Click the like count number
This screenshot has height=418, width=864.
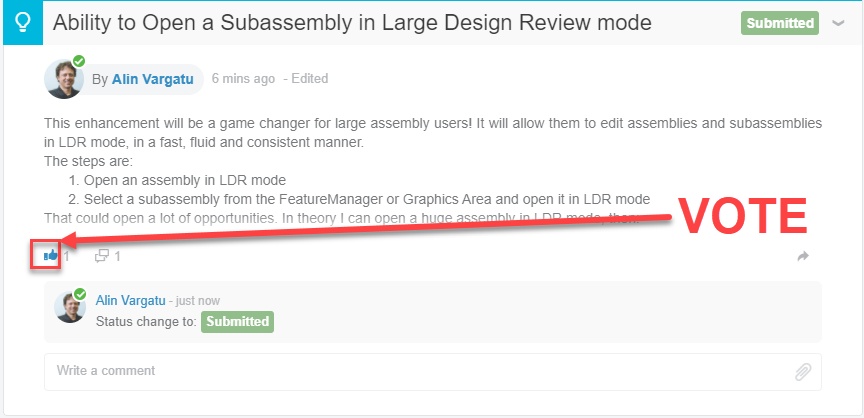point(66,256)
